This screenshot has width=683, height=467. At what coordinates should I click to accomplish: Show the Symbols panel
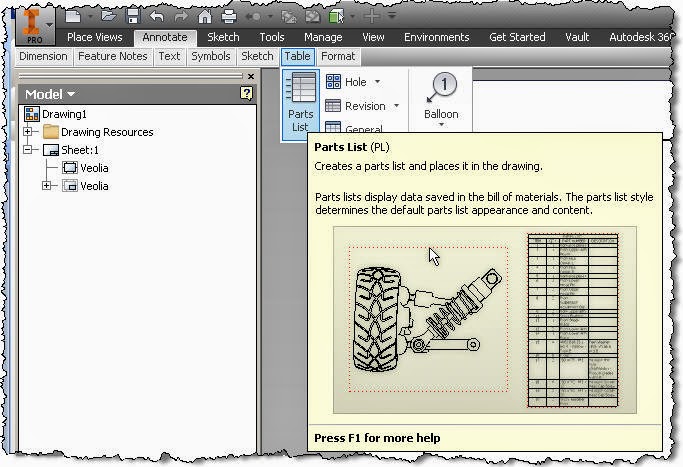(211, 57)
